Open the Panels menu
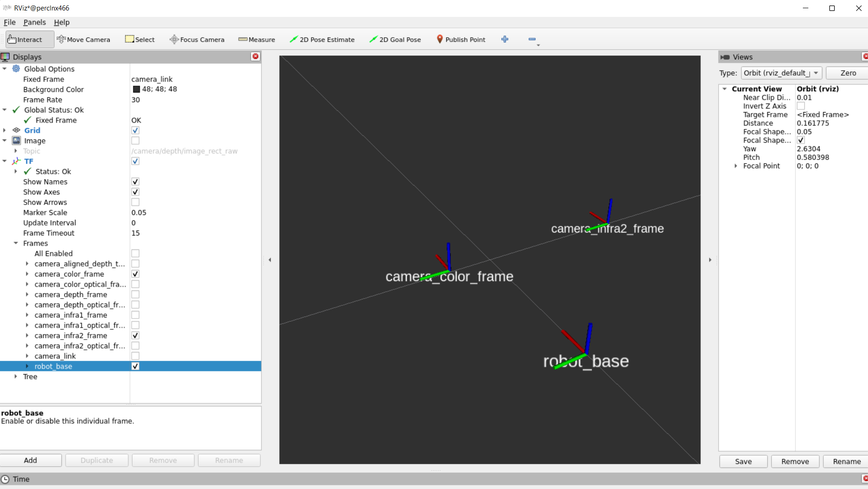Screen dimensions: 868x489 click(35, 22)
